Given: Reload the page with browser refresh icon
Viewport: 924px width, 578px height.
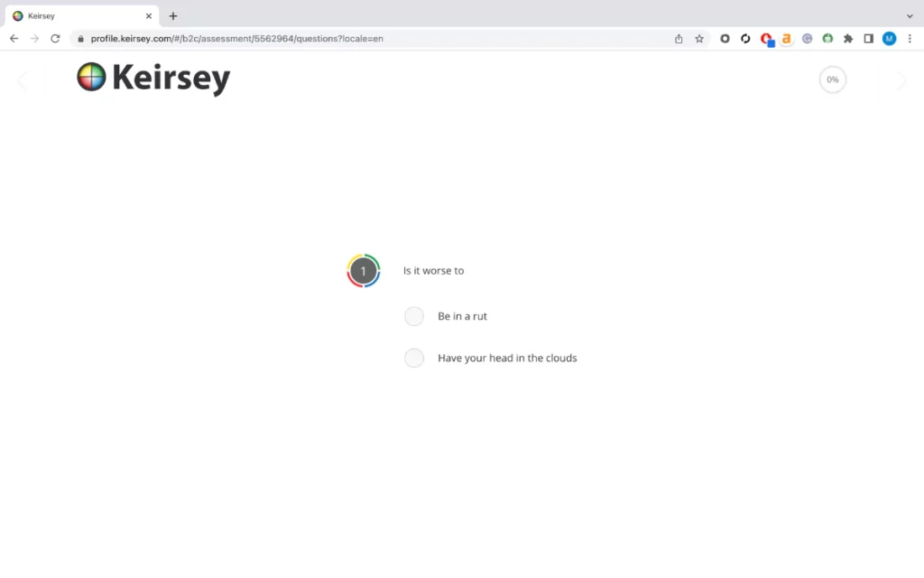Looking at the screenshot, I should click(x=55, y=38).
